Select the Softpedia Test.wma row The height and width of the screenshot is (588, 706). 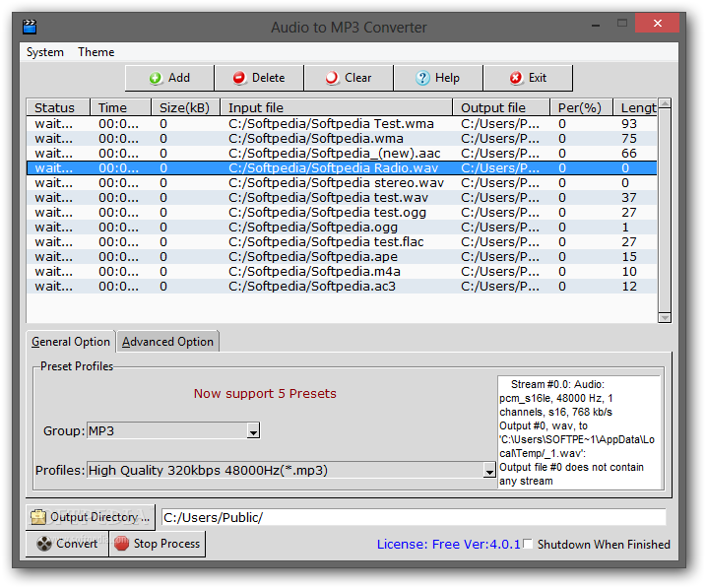(x=342, y=124)
